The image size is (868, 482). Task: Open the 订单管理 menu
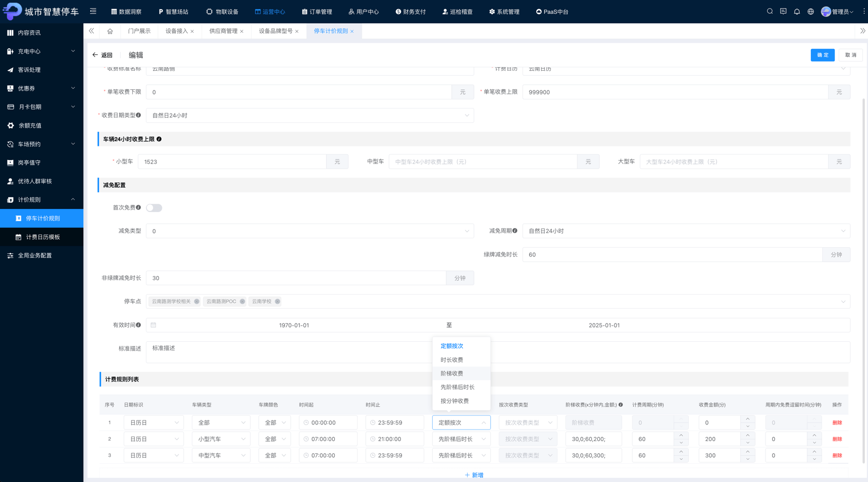coord(317,12)
